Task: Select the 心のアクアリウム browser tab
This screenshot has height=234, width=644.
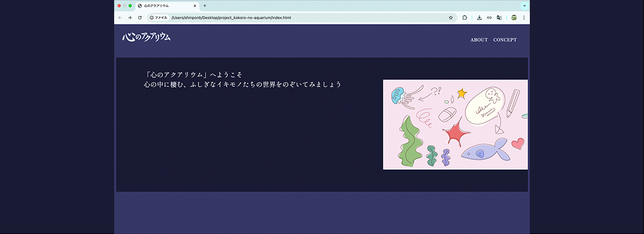Action: coord(167,6)
